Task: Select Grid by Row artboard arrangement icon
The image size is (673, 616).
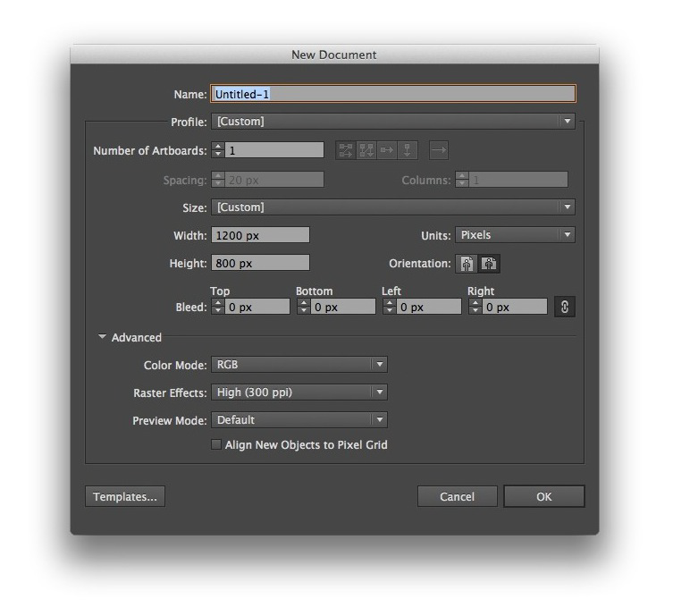Action: (346, 151)
